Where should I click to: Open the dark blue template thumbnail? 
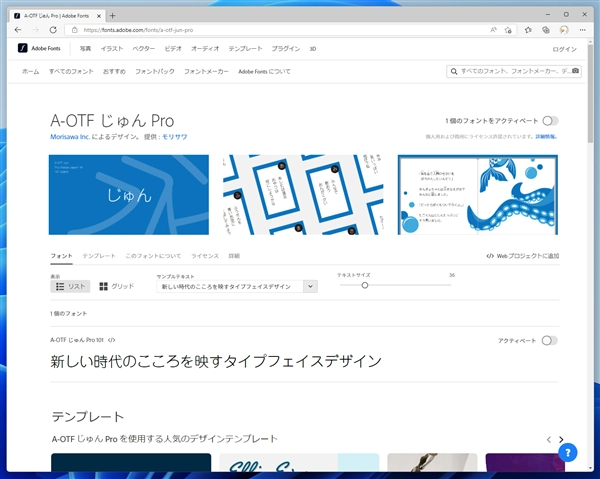click(131, 463)
